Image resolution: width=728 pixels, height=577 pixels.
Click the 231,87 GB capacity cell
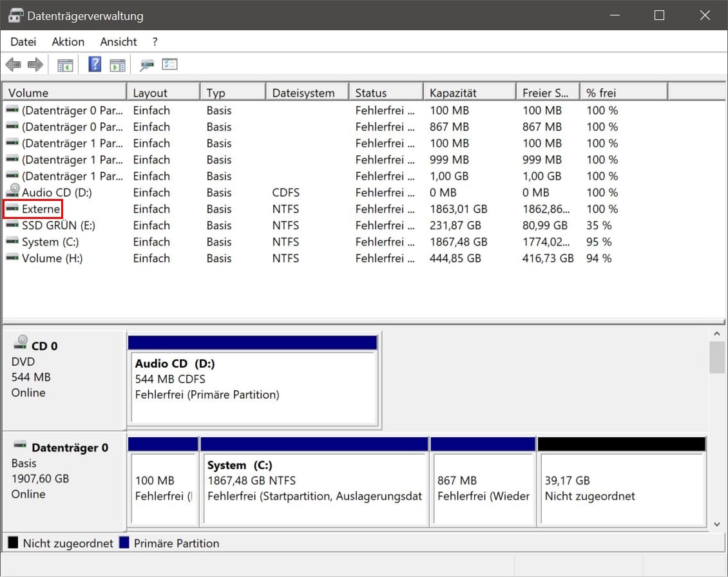(455, 225)
